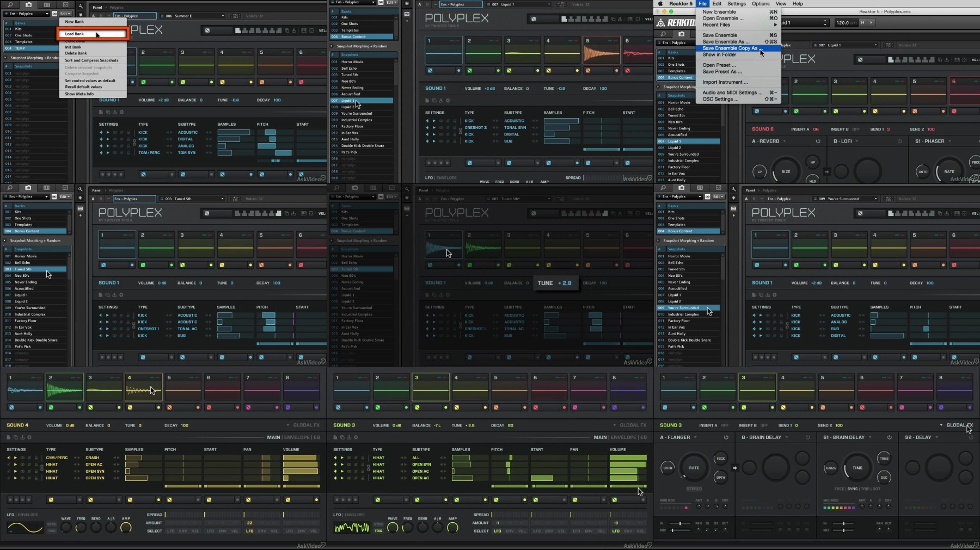Open the Options menu
The width and height of the screenshot is (980, 550).
[761, 3]
